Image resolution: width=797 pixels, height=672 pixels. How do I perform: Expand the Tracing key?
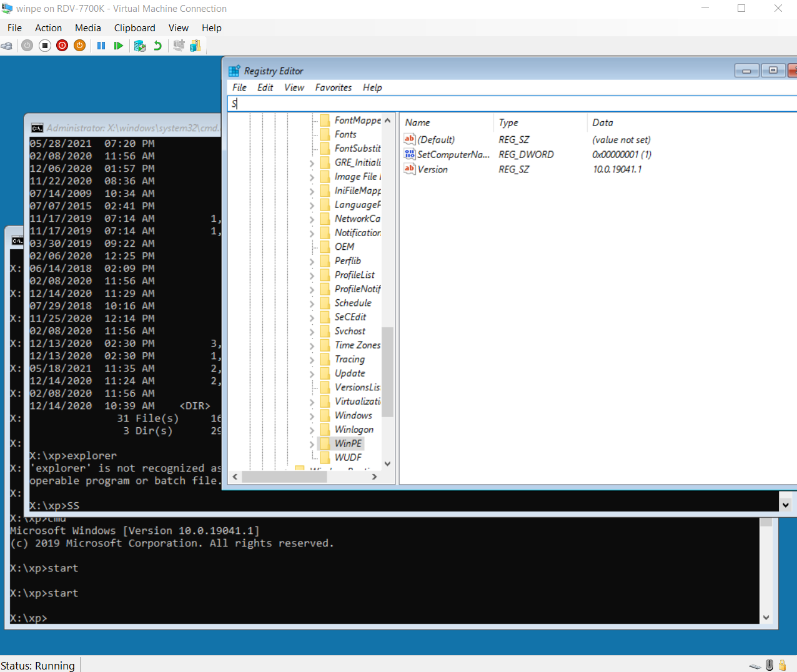click(312, 360)
